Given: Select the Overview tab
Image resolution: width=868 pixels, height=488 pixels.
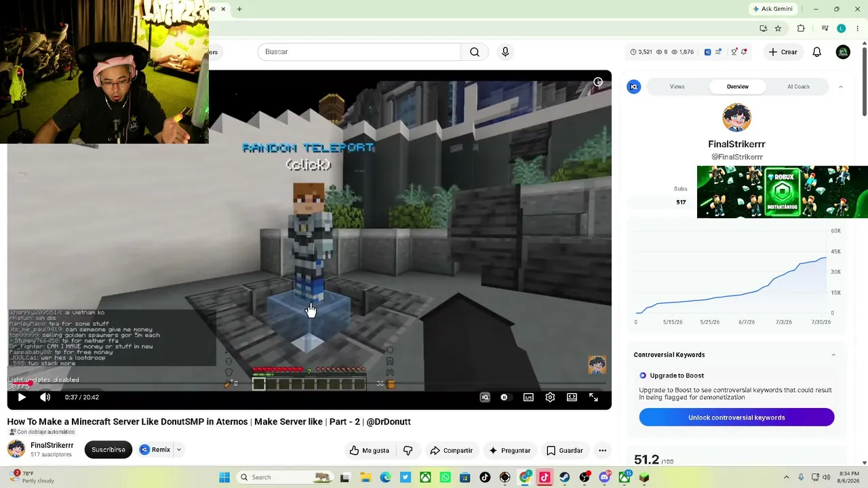Looking at the screenshot, I should coord(738,87).
